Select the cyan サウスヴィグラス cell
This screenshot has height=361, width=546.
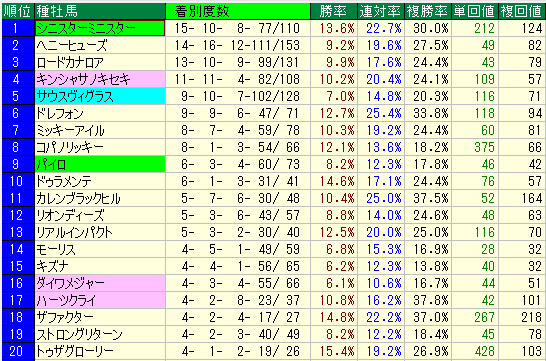click(100, 96)
